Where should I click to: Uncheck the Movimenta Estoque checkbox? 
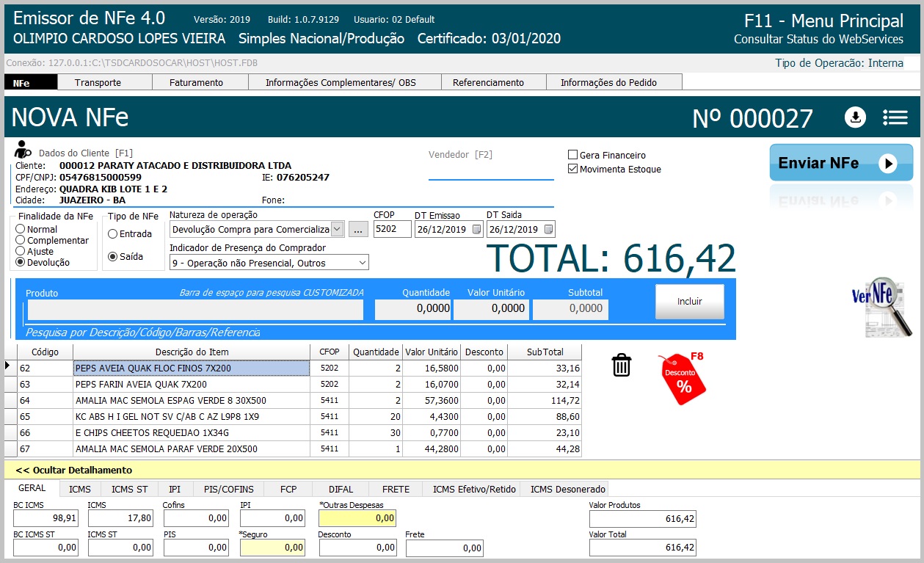tap(573, 169)
